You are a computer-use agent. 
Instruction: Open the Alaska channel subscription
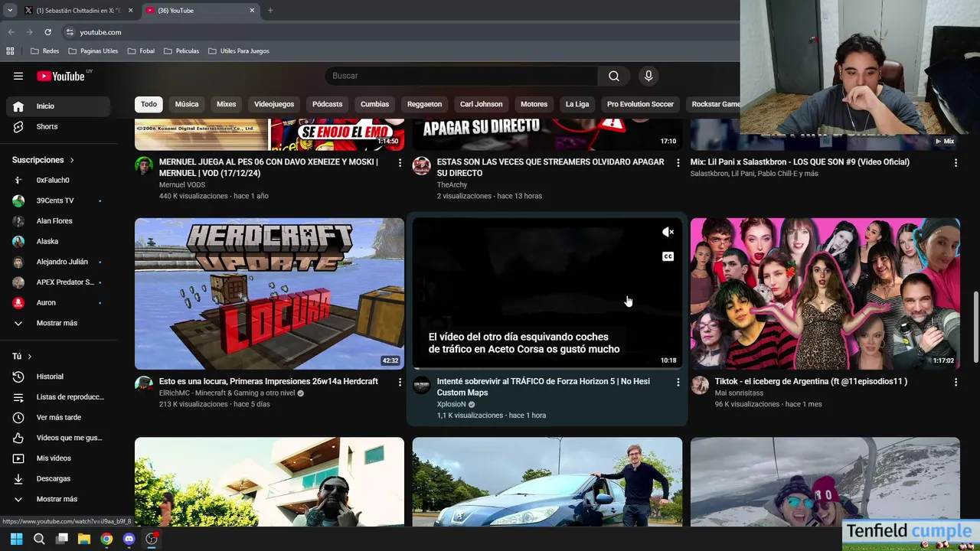pyautogui.click(x=58, y=241)
